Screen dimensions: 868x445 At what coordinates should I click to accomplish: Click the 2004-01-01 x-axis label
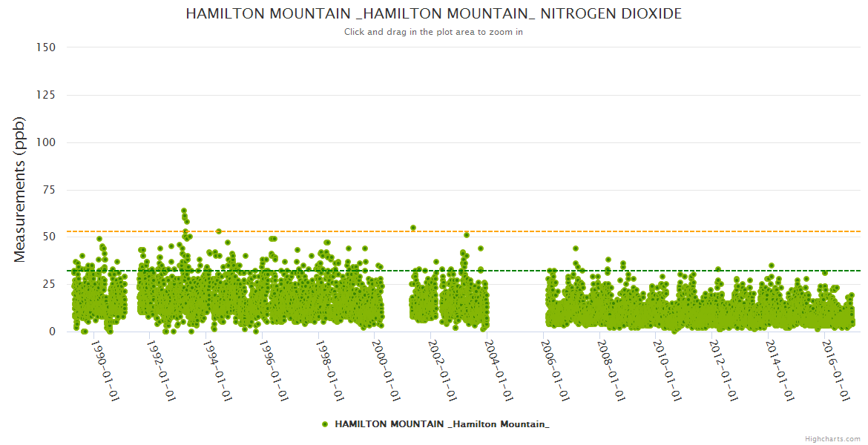[x=498, y=371]
